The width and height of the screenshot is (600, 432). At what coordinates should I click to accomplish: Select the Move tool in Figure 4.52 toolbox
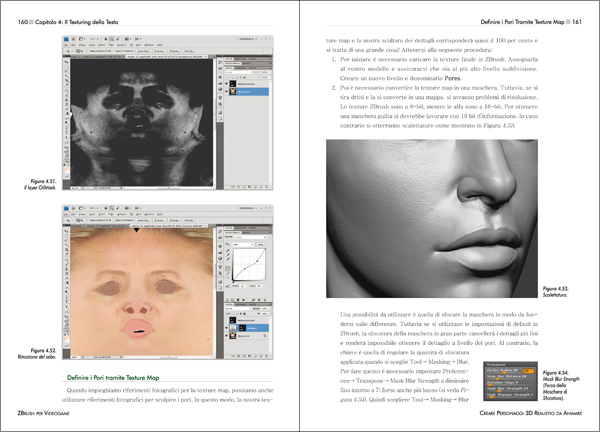66,231
